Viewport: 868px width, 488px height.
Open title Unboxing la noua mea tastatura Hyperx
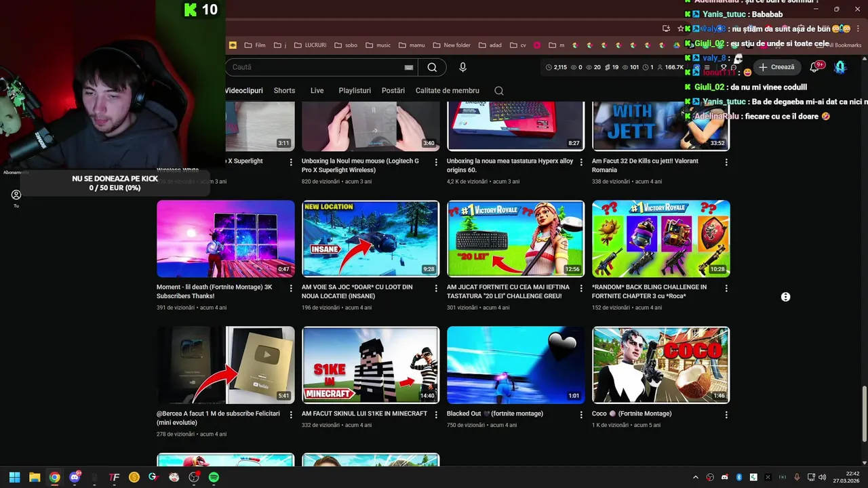510,165
